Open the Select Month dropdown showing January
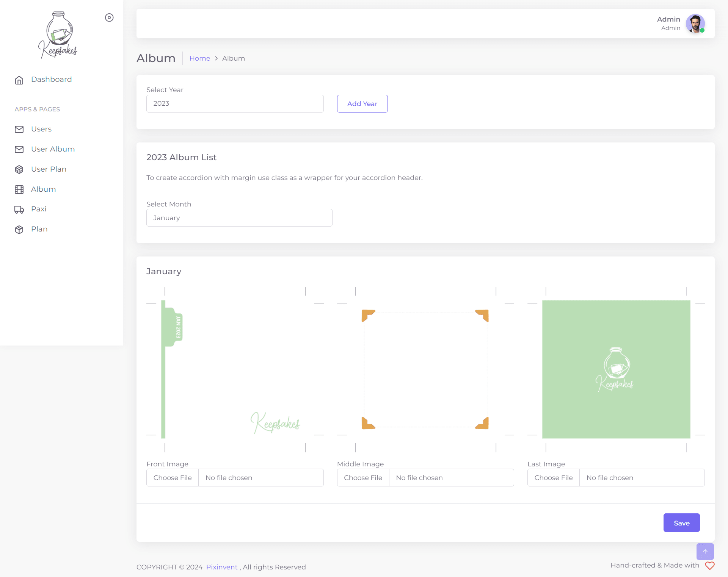The height and width of the screenshot is (577, 728). point(239,218)
